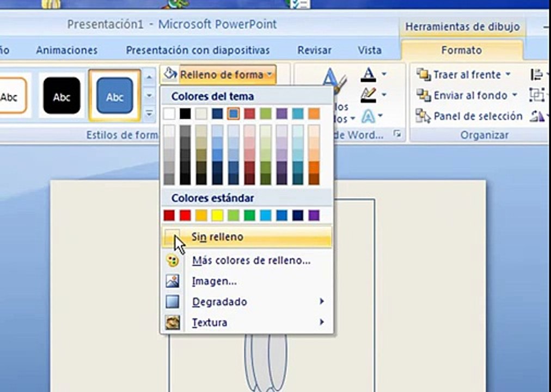The height and width of the screenshot is (392, 551).
Task: Click the Herramientas de dibujo contextual label
Action: click(x=462, y=27)
